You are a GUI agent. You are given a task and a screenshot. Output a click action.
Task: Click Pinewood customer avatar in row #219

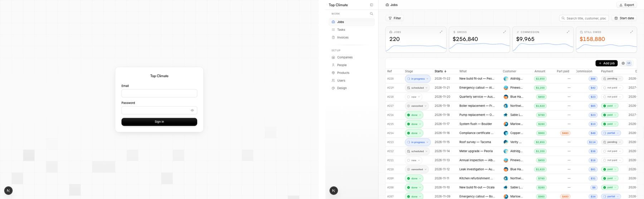tap(506, 88)
